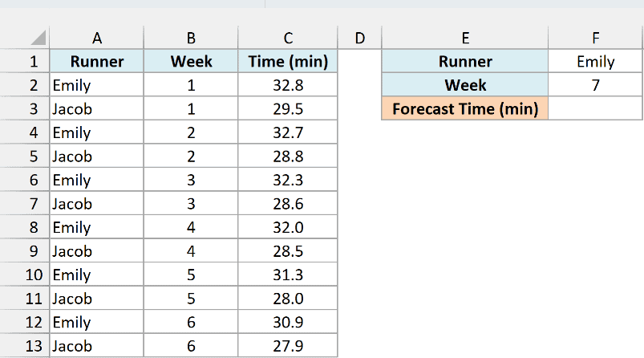Screen dimensions: 644x358
Task: Click cell F2 containing '7'
Action: (x=596, y=85)
